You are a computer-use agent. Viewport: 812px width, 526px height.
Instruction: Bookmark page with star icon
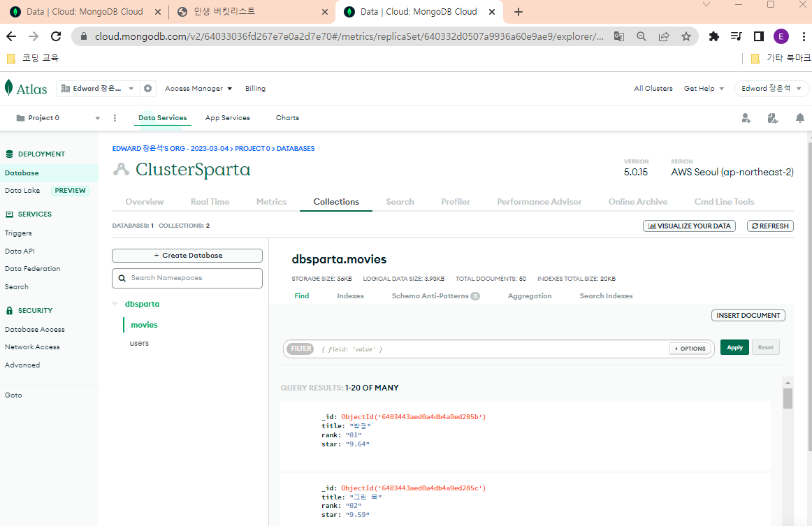(x=686, y=36)
